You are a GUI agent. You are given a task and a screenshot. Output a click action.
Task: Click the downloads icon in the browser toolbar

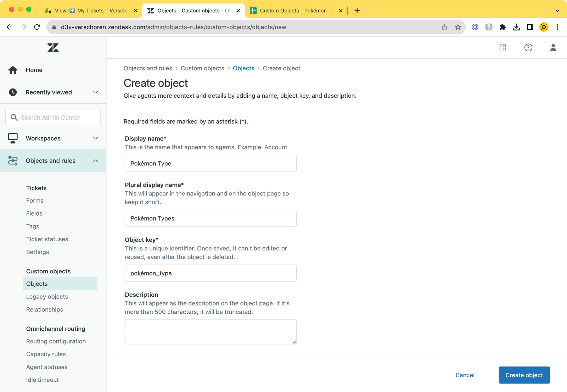tap(516, 27)
